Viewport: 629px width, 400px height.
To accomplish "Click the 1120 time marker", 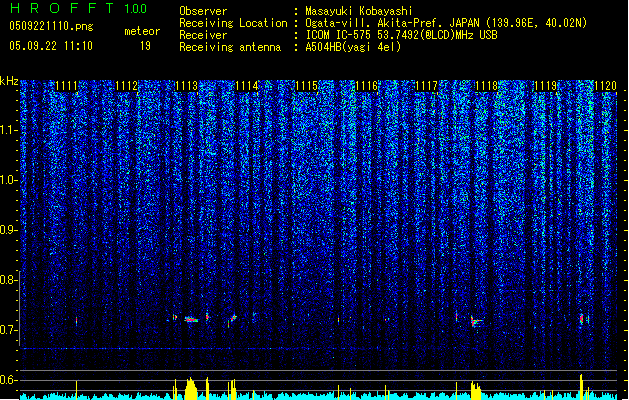I will (x=605, y=86).
